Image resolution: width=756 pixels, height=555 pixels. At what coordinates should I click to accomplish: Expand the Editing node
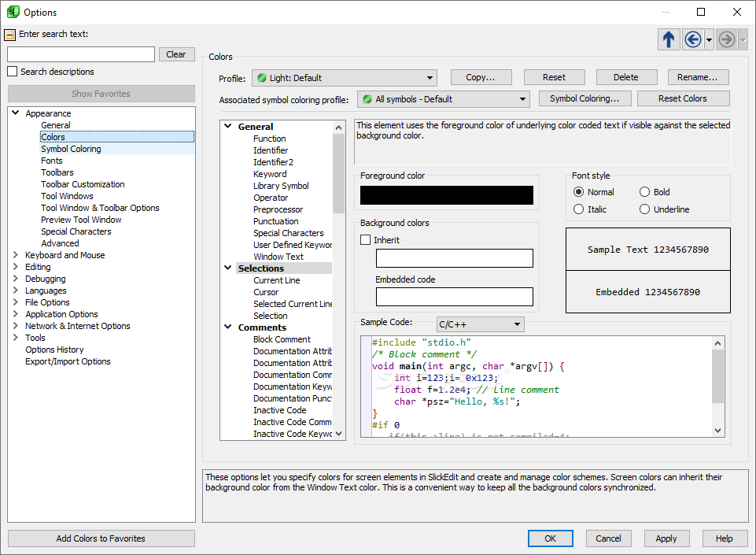click(16, 267)
